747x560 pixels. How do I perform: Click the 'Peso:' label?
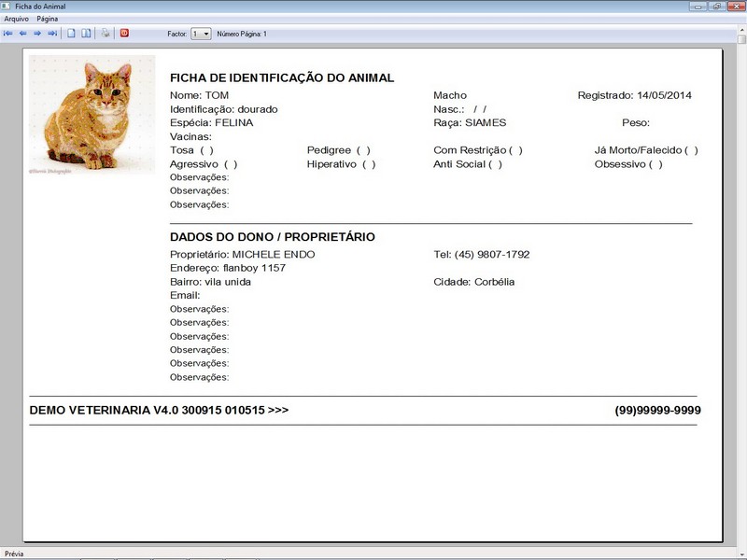(636, 123)
